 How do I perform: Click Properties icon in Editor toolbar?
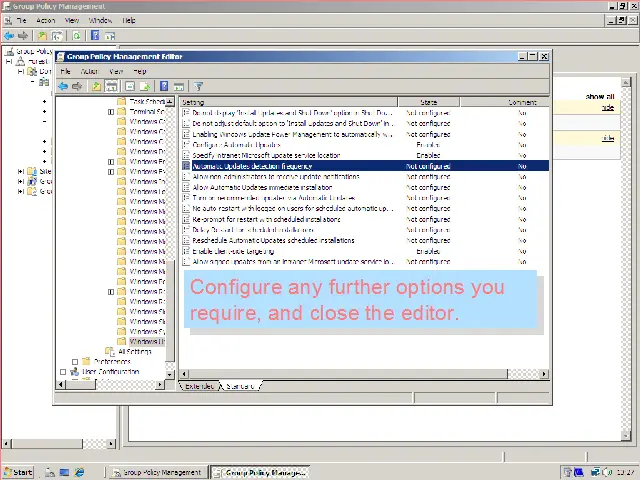tap(130, 86)
